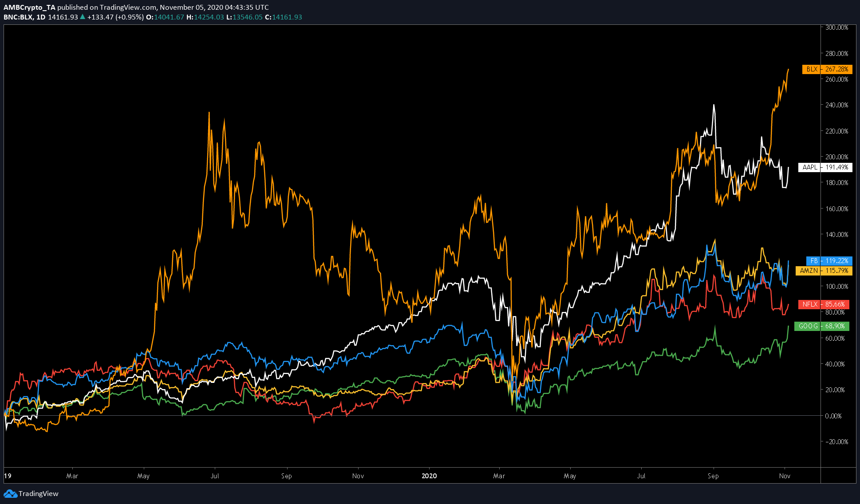Click the 140.00% price axis label
Viewport: 860px width, 504px height.
click(x=837, y=234)
